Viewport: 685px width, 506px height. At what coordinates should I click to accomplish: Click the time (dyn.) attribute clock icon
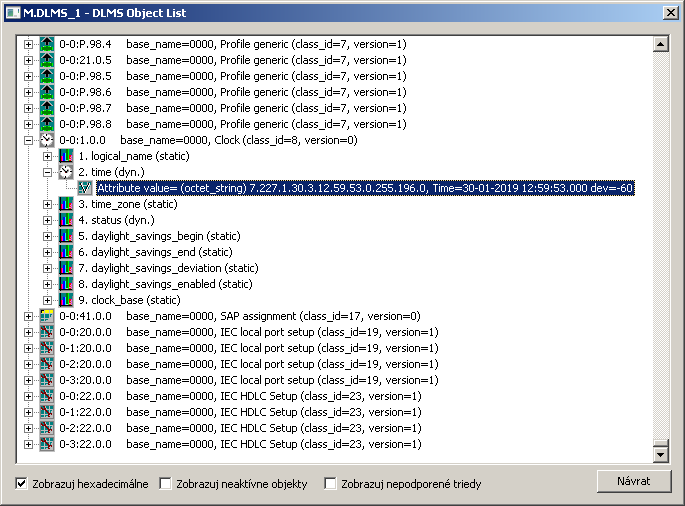point(66,172)
